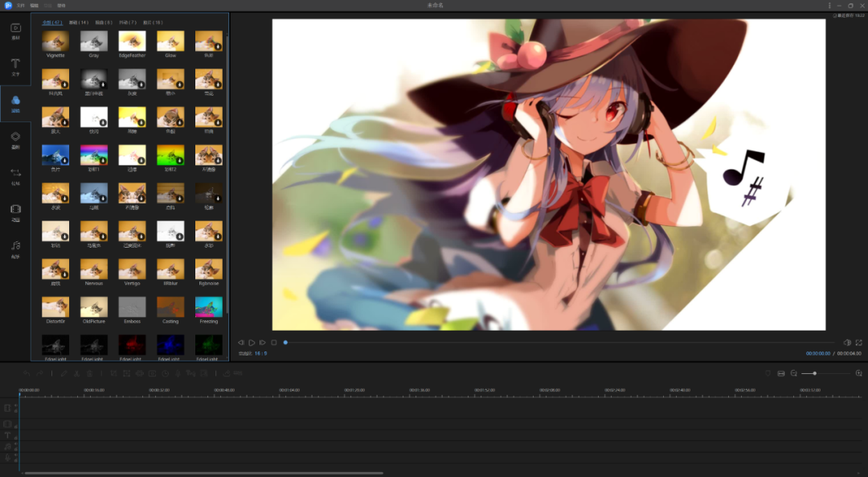Pick the Glow filter thumbnail

pos(170,42)
